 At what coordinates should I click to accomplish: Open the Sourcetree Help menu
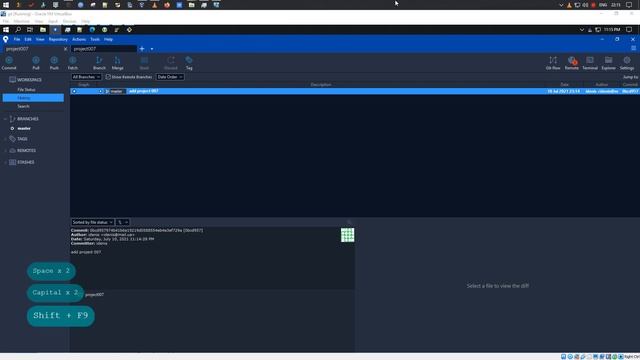coord(108,39)
